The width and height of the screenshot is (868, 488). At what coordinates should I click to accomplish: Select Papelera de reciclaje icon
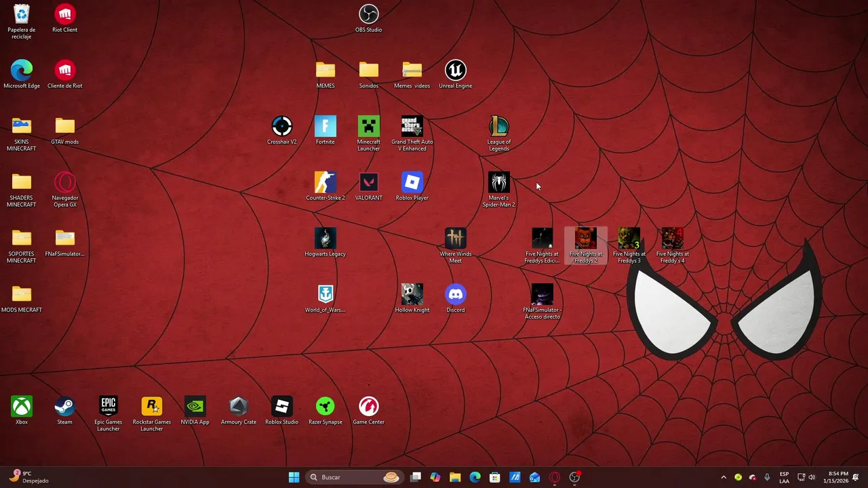pos(22,22)
